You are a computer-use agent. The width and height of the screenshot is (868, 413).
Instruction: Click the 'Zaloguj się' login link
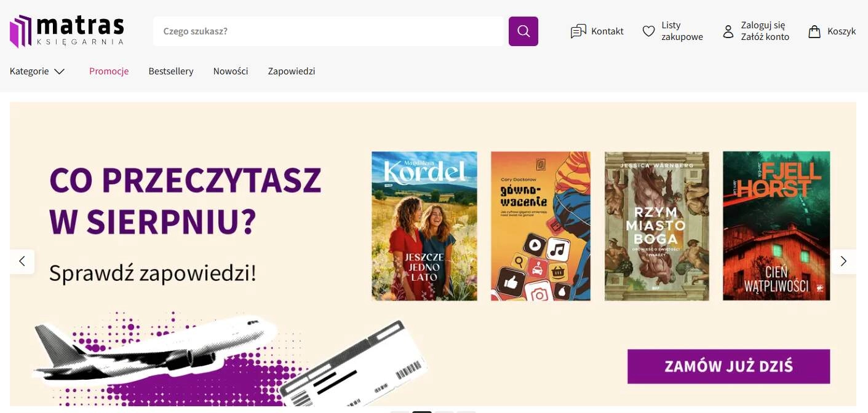pyautogui.click(x=763, y=26)
